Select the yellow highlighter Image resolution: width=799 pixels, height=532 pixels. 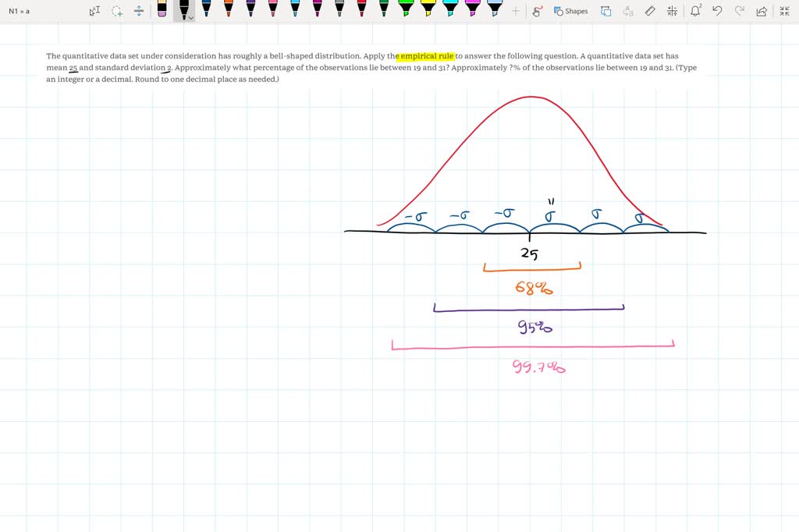(x=428, y=9)
